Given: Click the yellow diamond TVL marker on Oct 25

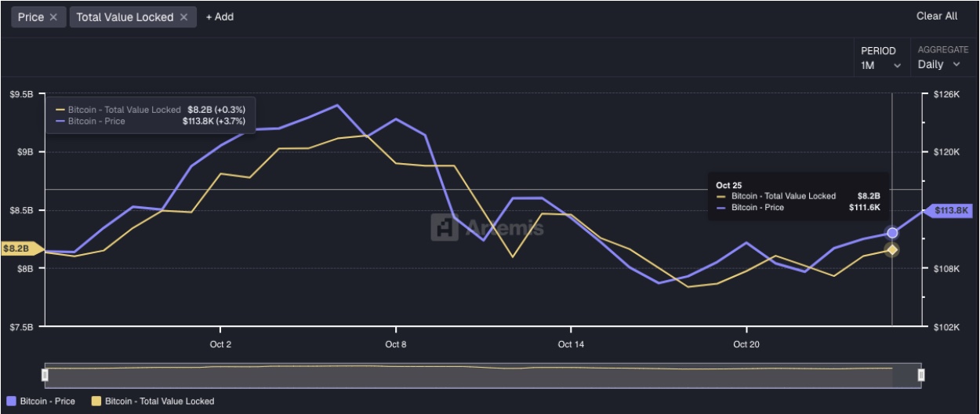Looking at the screenshot, I should click(x=891, y=250).
